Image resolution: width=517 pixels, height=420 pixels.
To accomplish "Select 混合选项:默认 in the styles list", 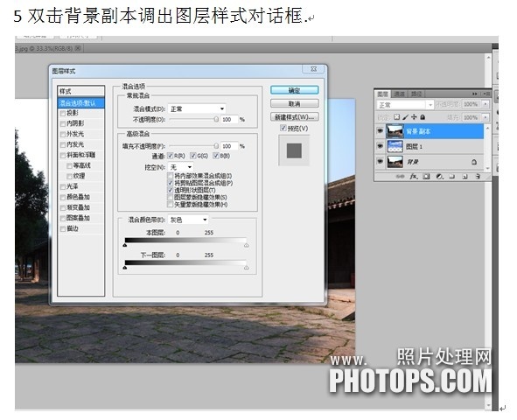I will (81, 103).
